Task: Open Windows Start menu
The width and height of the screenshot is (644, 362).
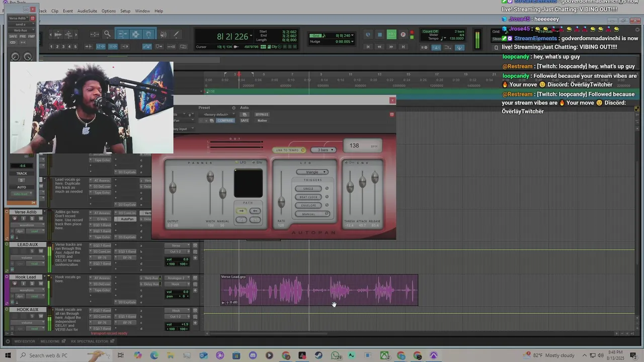Action: coord(8,355)
